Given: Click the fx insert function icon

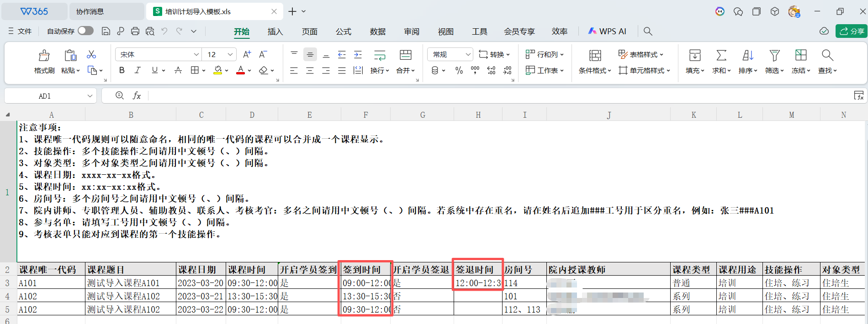Looking at the screenshot, I should pyautogui.click(x=137, y=95).
